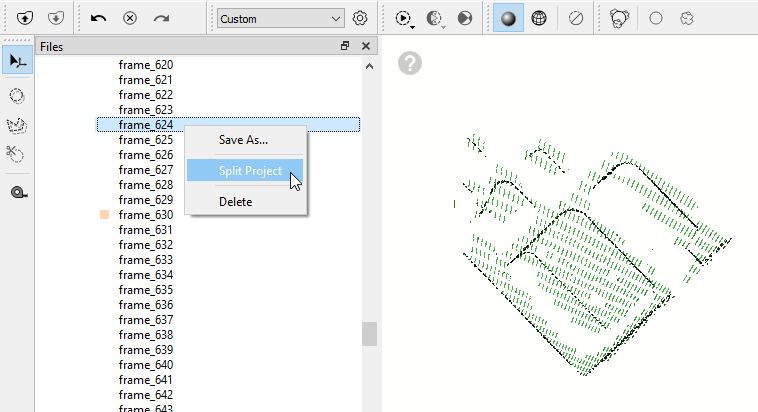
Task: Select the polygon selection tool
Action: click(17, 125)
